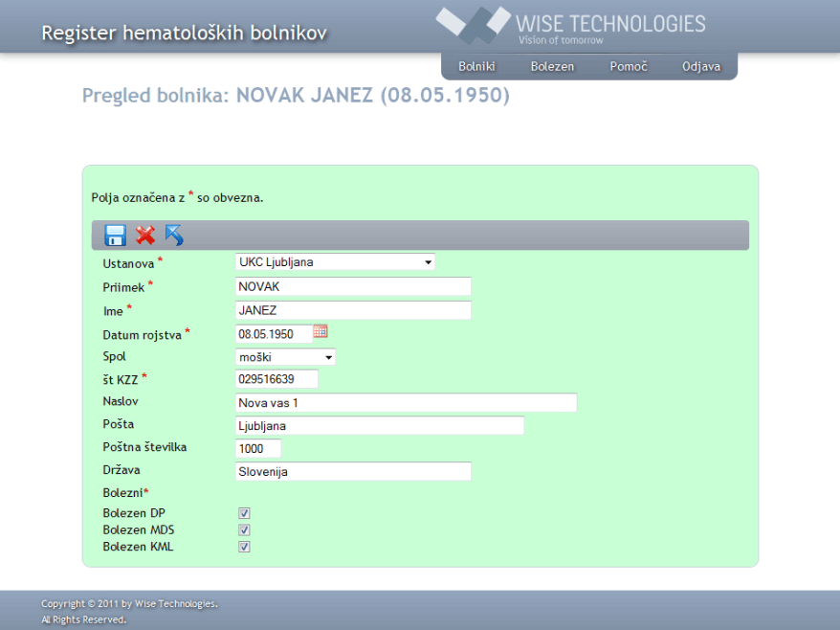This screenshot has width=840, height=630.
Task: Click the Copyright 2011 Wise Technologies text
Action: [130, 604]
